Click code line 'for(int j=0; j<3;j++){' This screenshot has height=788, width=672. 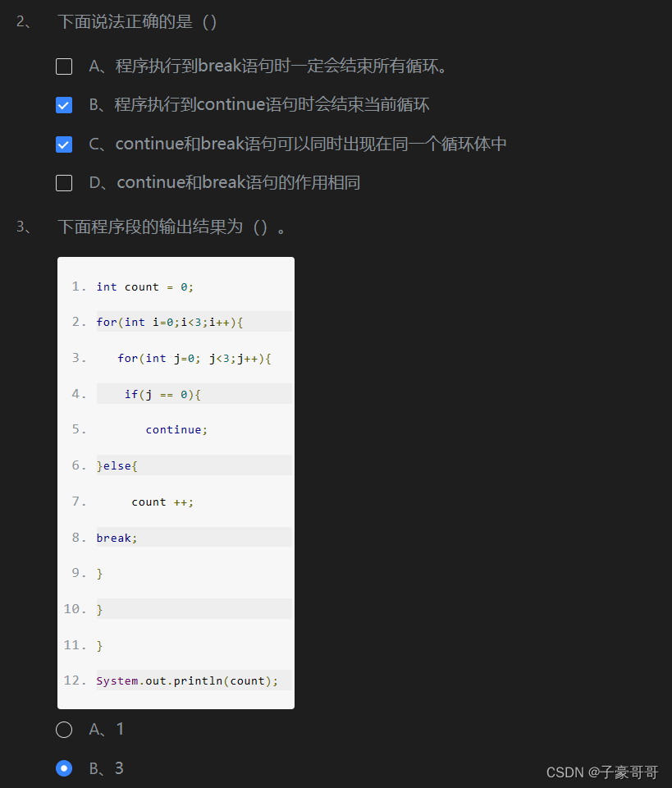click(x=194, y=359)
